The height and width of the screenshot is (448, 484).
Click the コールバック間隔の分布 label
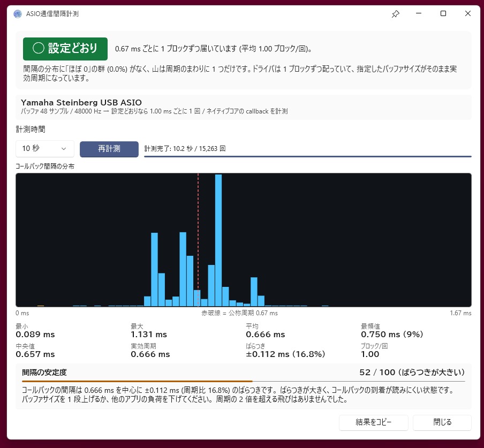(x=45, y=166)
